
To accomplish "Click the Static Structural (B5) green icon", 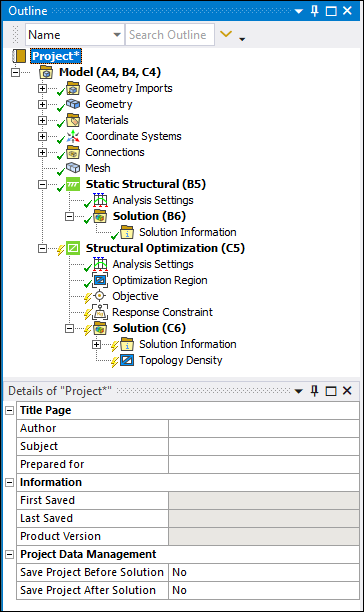I will pos(73,184).
